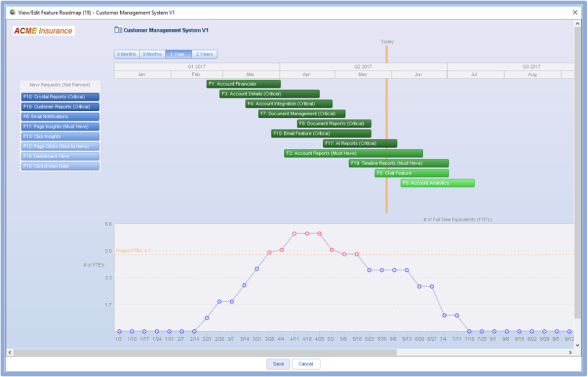Click the # of Full Time Equivalents chart title
This screenshot has height=377, width=588.
click(x=458, y=219)
